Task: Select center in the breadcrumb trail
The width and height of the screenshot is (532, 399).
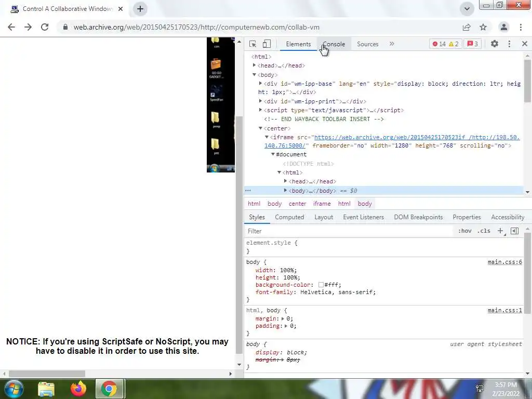Action: (297, 204)
